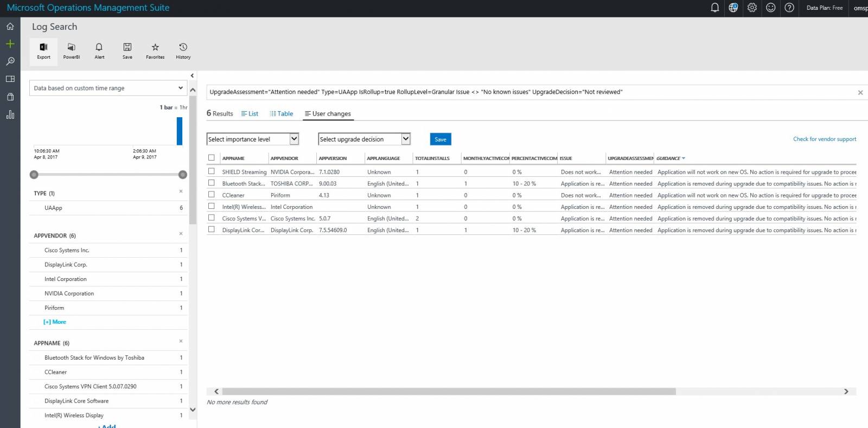Tick the CCleaner row checkbox

tap(212, 195)
